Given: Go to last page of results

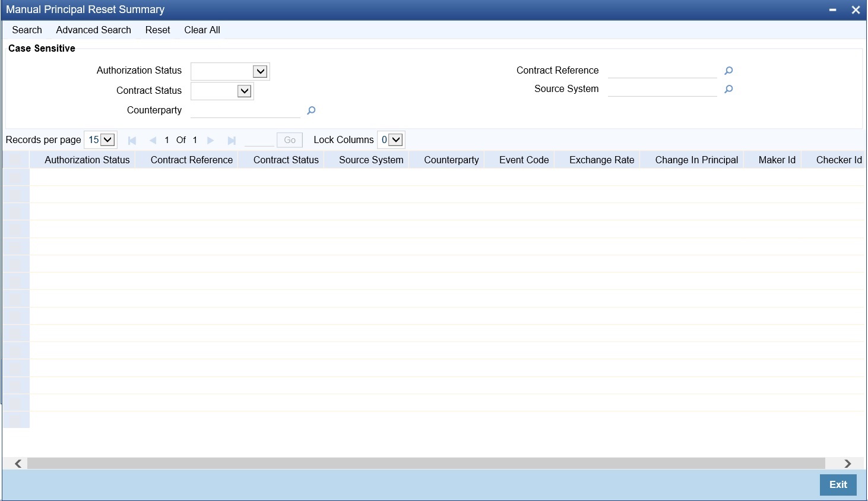Looking at the screenshot, I should [232, 141].
